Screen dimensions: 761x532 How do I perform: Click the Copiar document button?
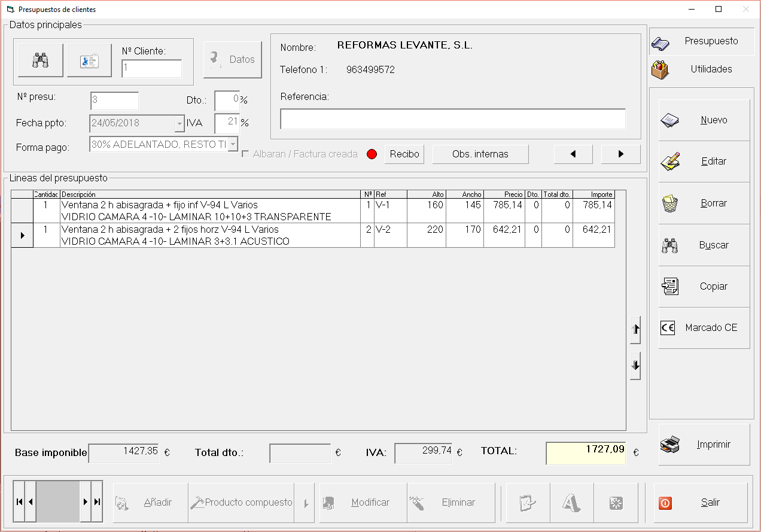pyautogui.click(x=704, y=287)
